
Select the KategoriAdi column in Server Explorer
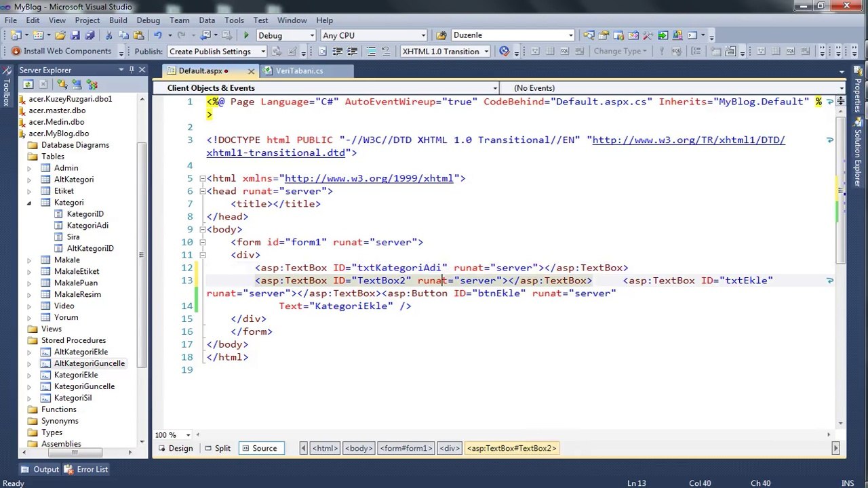(x=87, y=226)
